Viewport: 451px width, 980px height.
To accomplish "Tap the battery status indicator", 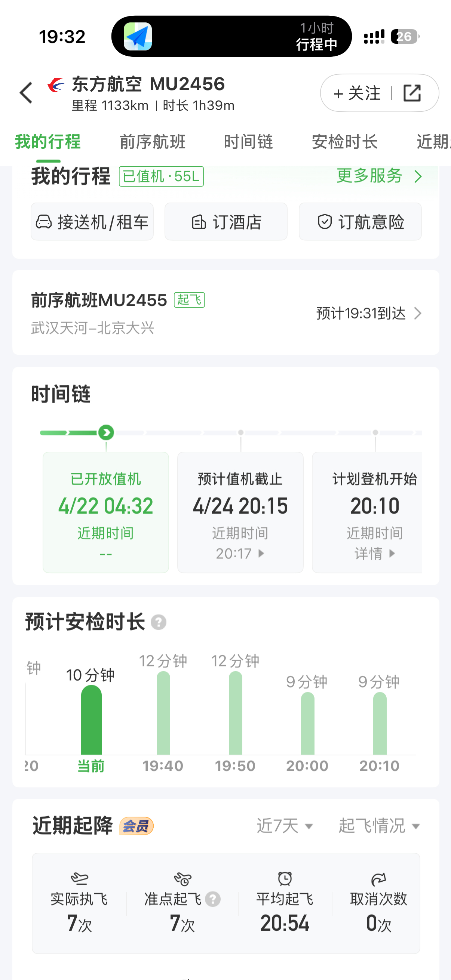I will [x=405, y=37].
